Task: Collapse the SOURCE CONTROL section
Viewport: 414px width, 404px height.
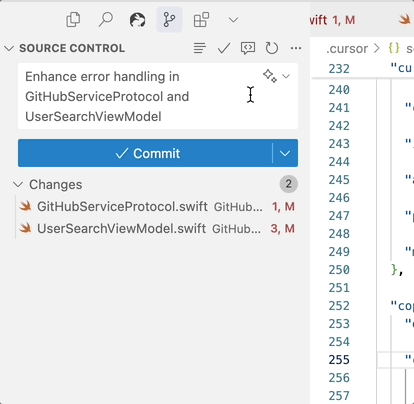Action: point(9,48)
